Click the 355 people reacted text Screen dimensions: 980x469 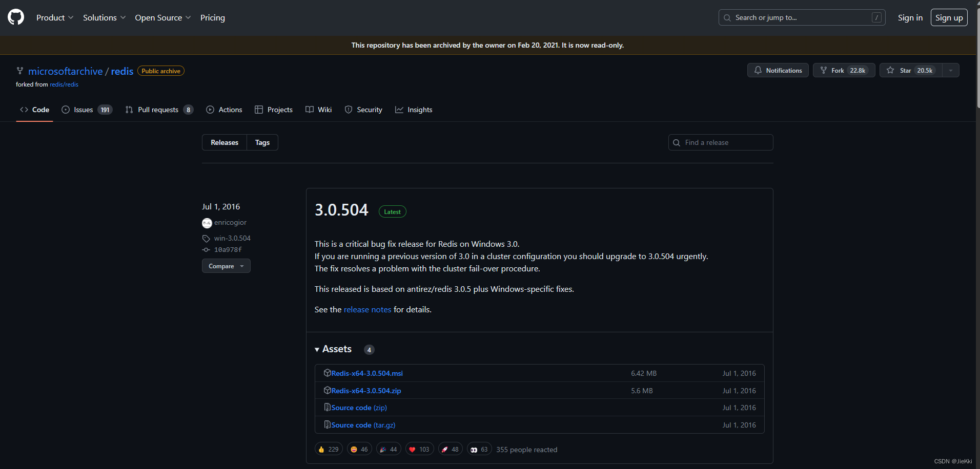tap(526, 450)
